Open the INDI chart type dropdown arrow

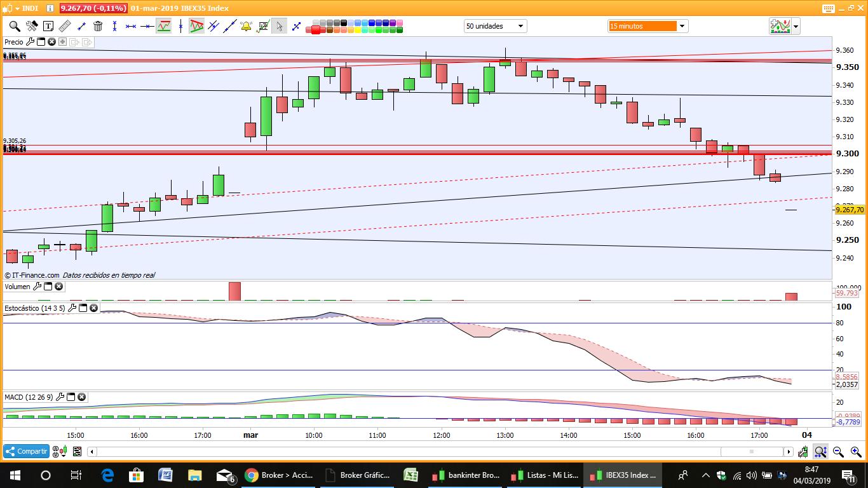coord(17,8)
